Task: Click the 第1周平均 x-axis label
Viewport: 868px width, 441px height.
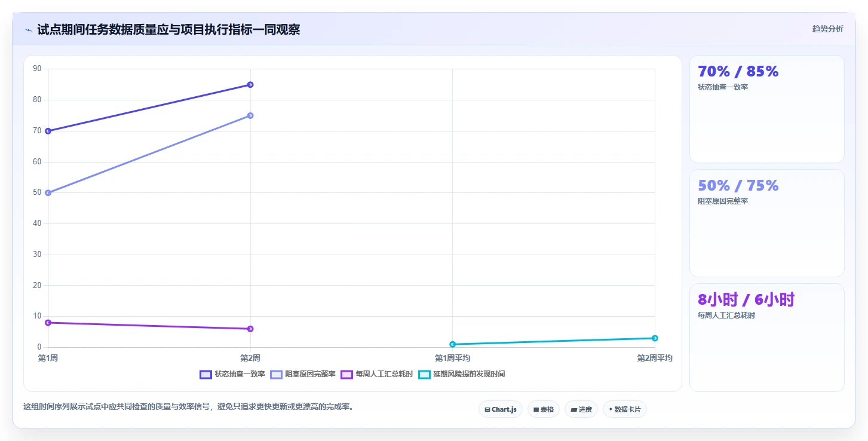Action: pos(452,358)
